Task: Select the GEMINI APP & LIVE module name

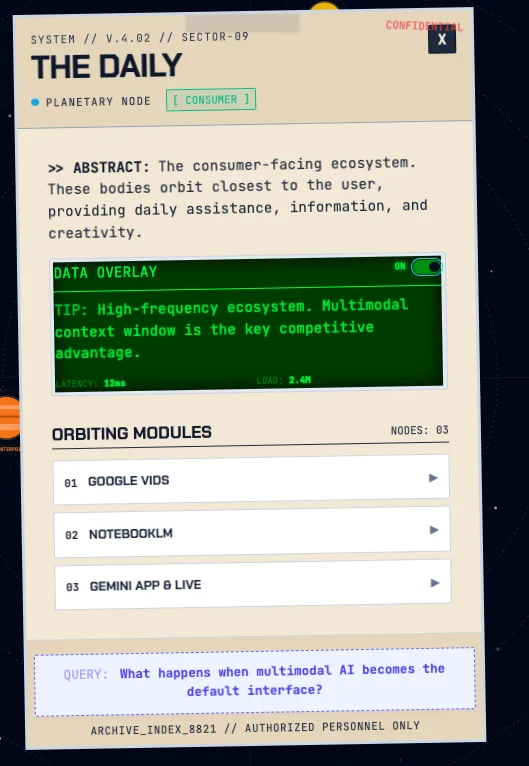Action: click(x=145, y=585)
